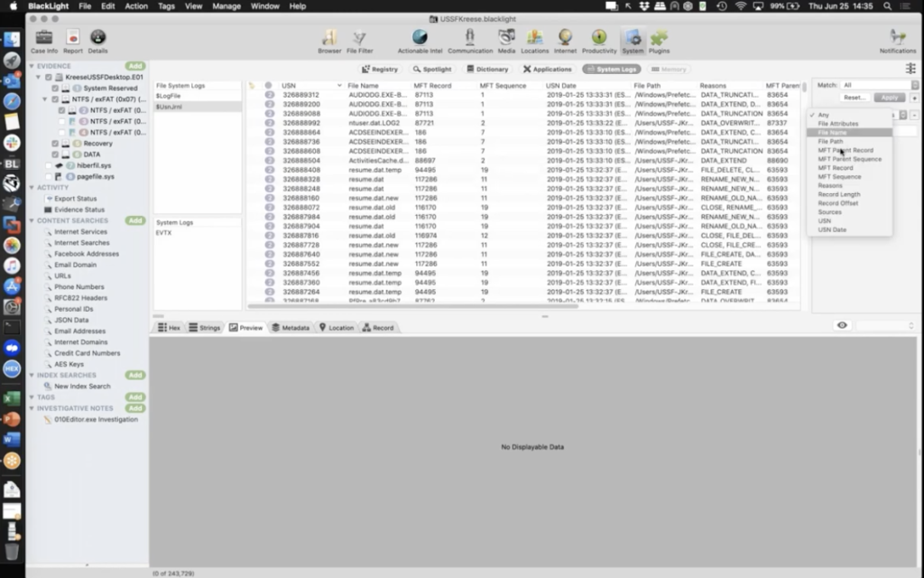The height and width of the screenshot is (578, 924).
Task: Open the Match All dropdown
Action: coord(880,86)
